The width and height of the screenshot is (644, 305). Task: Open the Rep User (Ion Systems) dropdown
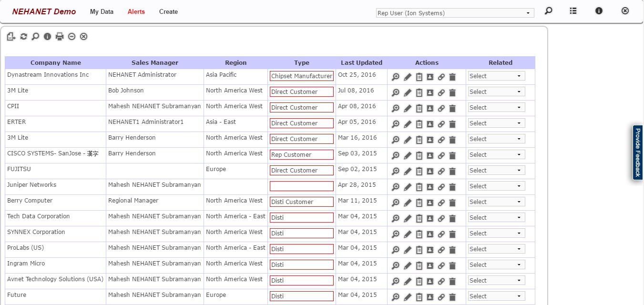(455, 13)
